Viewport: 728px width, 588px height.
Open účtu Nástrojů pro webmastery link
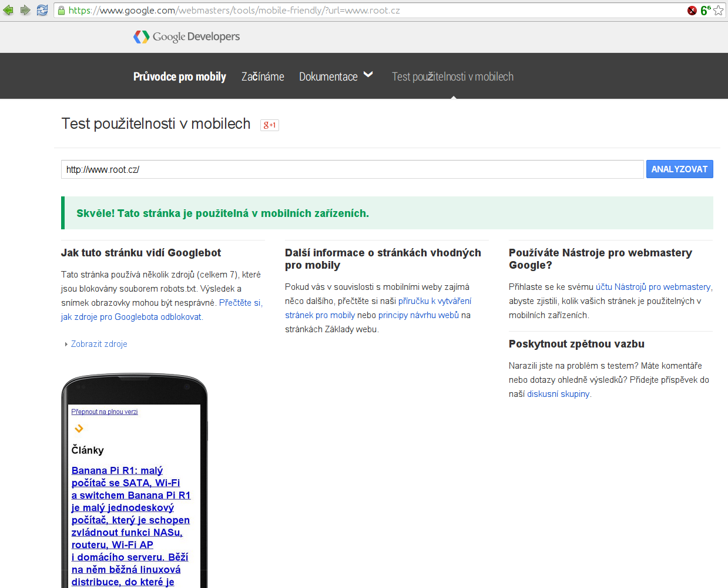tap(653, 287)
